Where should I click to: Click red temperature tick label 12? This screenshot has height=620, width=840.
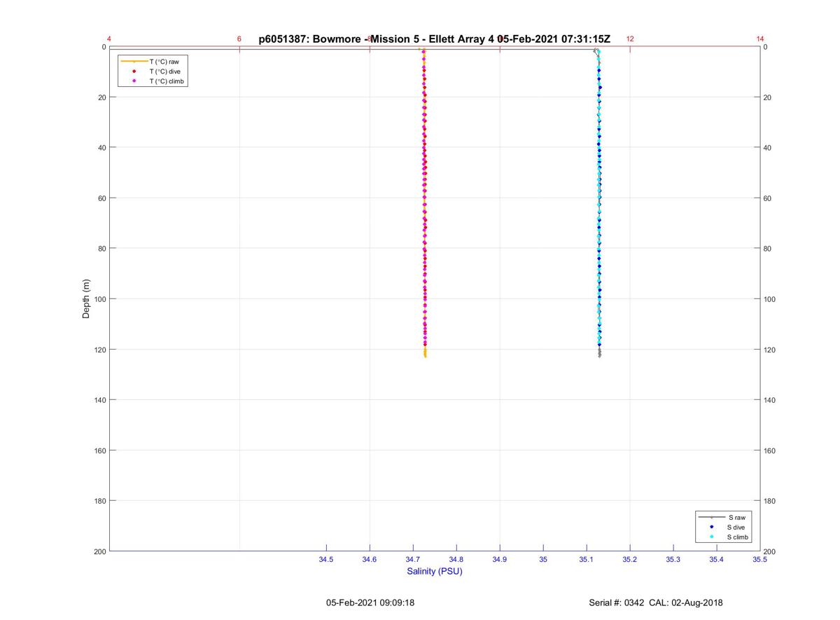[630, 39]
